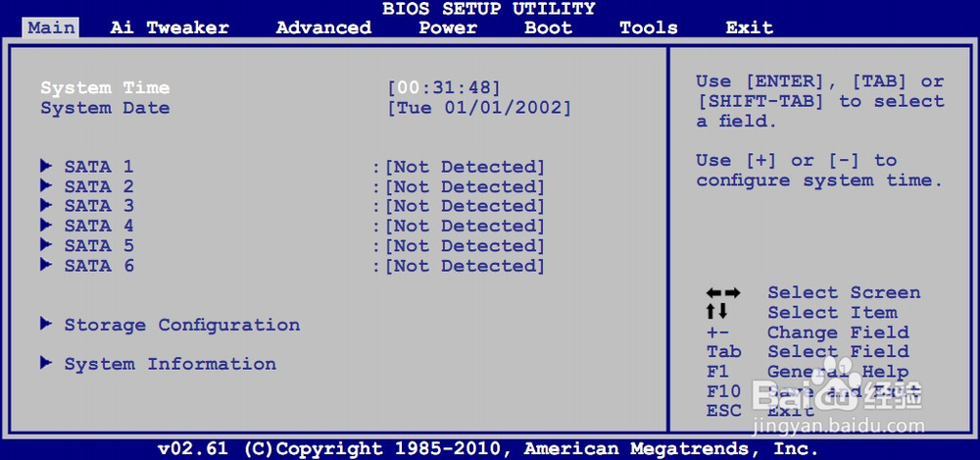Viewport: 980px width, 460px height.
Task: Select the System Time label
Action: tap(105, 87)
